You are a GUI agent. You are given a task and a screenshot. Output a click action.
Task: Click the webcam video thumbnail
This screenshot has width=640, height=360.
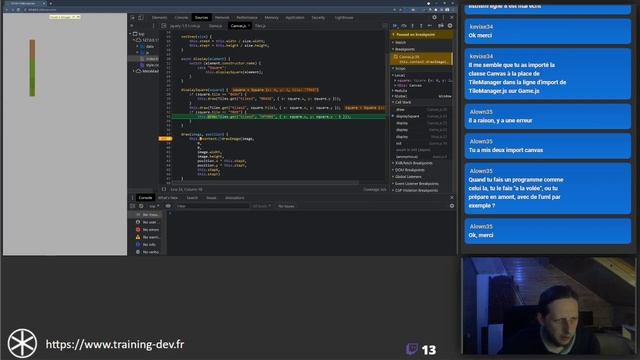point(549,306)
